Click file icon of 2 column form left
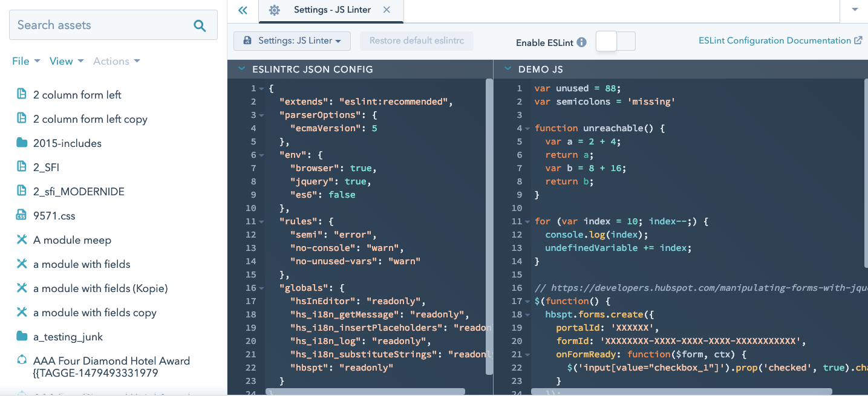The width and height of the screenshot is (868, 396). coord(22,94)
